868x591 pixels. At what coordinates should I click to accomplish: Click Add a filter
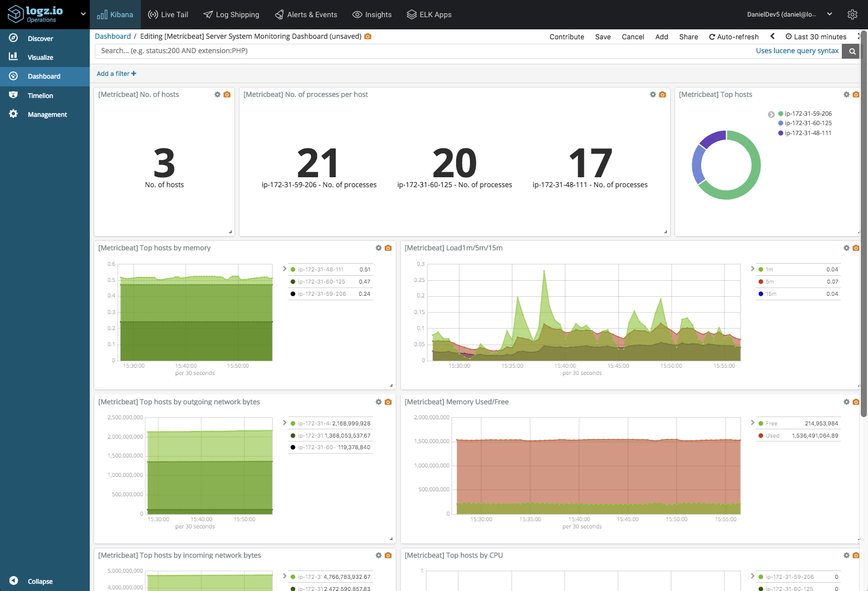click(x=116, y=74)
